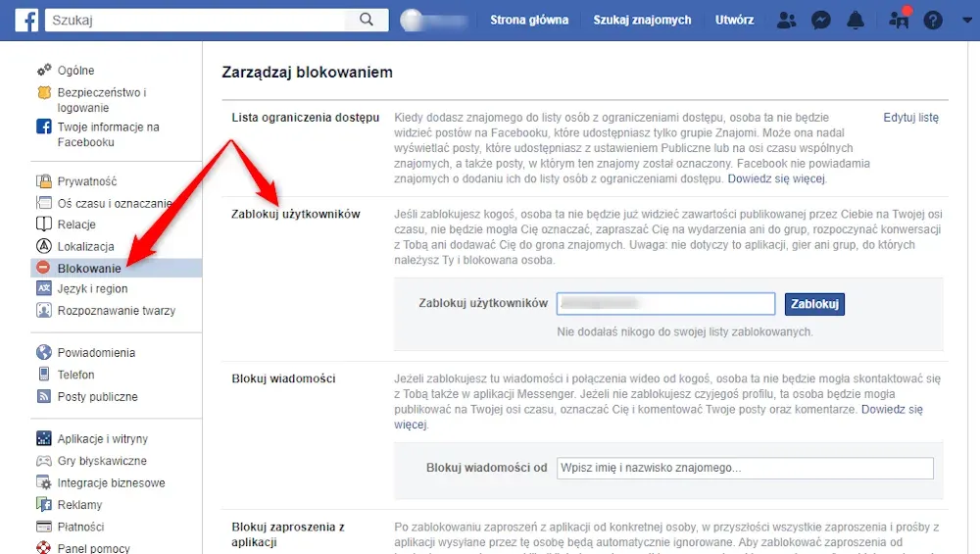Viewport: 980px width, 554px height.
Task: Click the Ogólne gears icon
Action: tap(44, 70)
